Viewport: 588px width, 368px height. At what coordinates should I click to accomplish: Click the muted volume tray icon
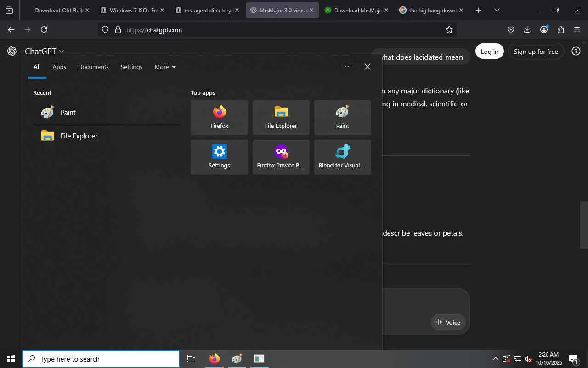click(528, 359)
